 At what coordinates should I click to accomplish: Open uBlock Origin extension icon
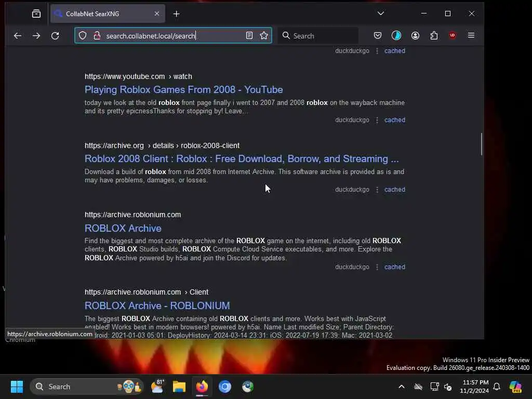pos(453,35)
